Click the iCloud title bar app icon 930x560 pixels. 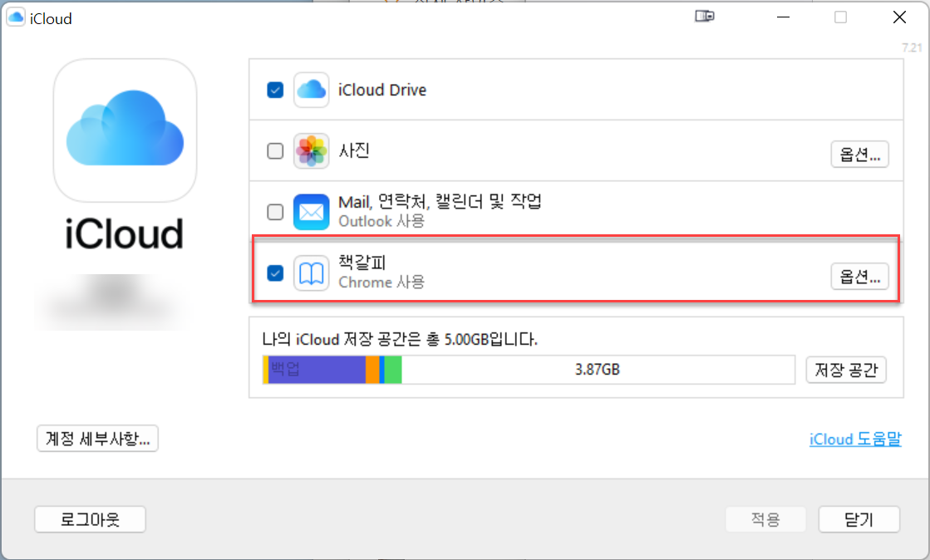(16, 17)
